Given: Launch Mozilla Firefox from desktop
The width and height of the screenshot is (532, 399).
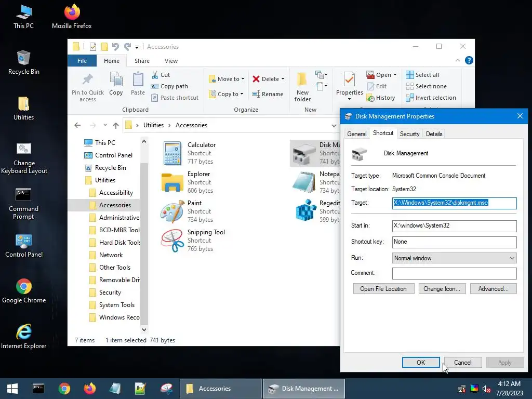Looking at the screenshot, I should coord(72,17).
